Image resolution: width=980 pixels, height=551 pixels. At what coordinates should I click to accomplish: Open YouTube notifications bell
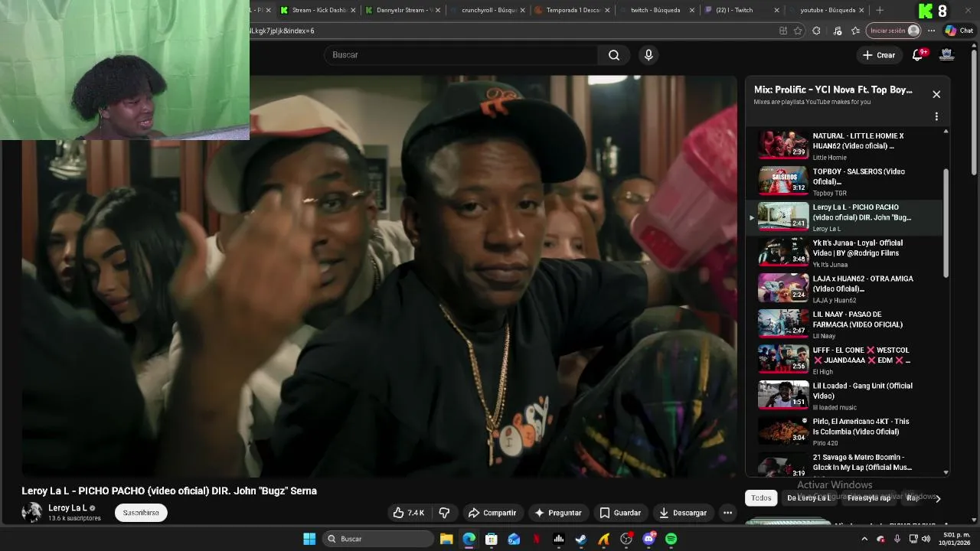[x=918, y=55]
